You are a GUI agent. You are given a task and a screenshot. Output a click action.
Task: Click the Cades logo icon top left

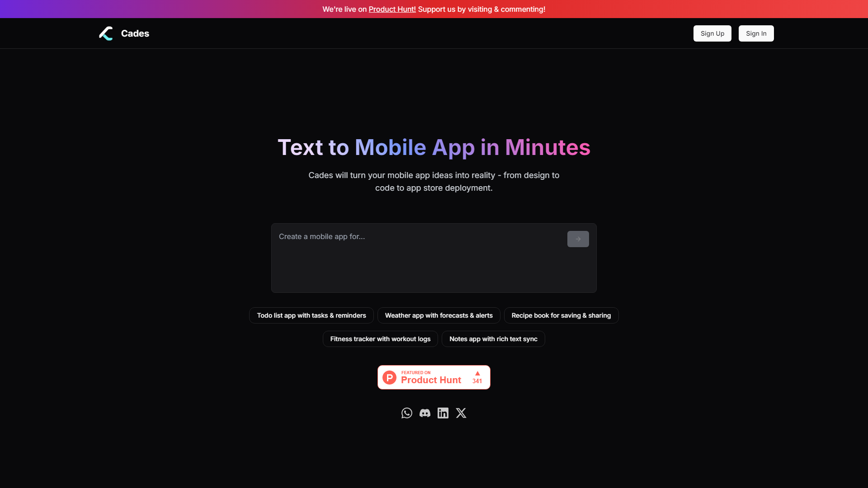105,33
